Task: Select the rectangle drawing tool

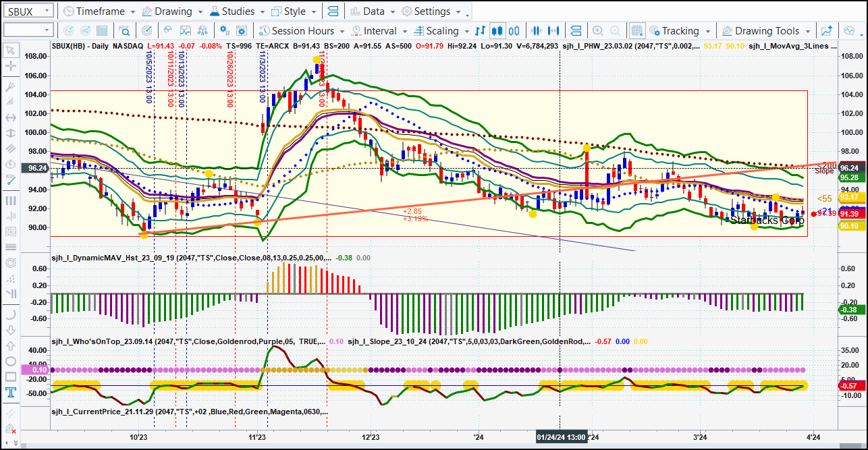Action: [11, 377]
